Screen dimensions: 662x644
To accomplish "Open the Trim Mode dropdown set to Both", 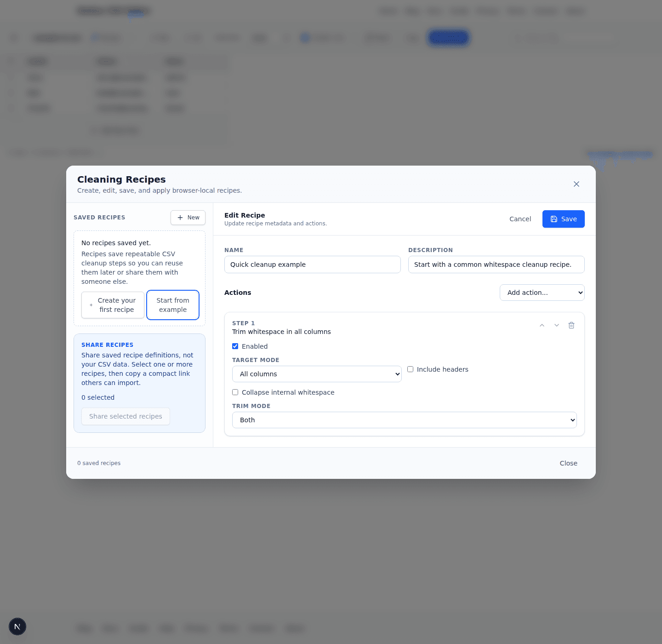I will 404,420.
